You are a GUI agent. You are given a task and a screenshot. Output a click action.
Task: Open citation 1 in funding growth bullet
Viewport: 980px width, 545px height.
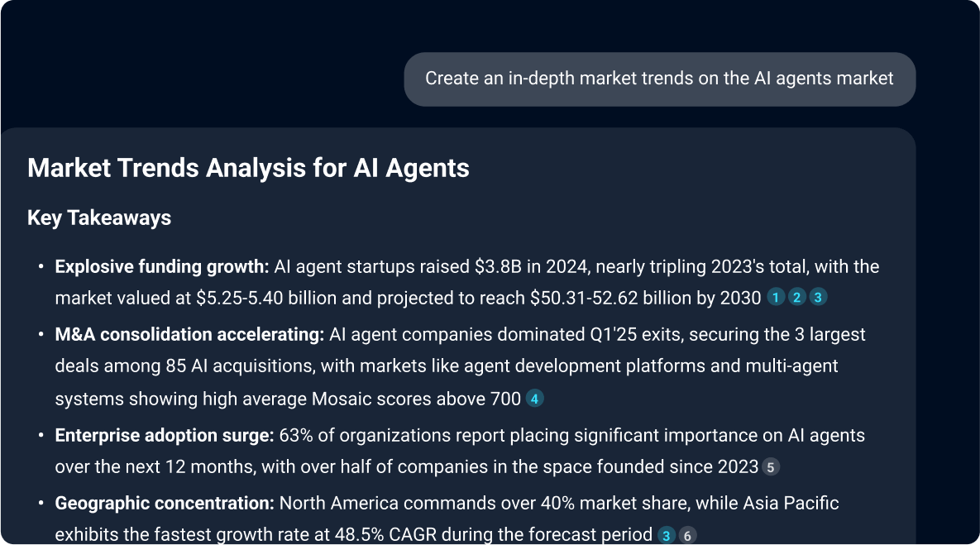point(776,298)
